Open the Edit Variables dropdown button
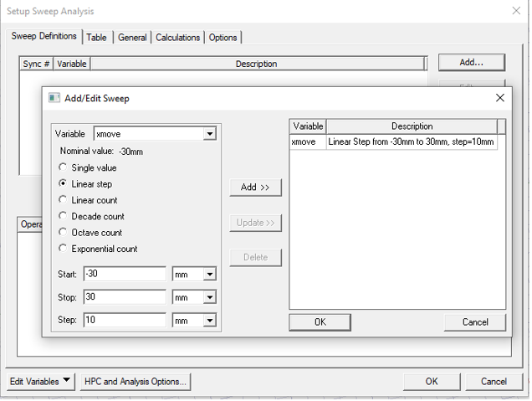532x401 pixels. tap(40, 382)
